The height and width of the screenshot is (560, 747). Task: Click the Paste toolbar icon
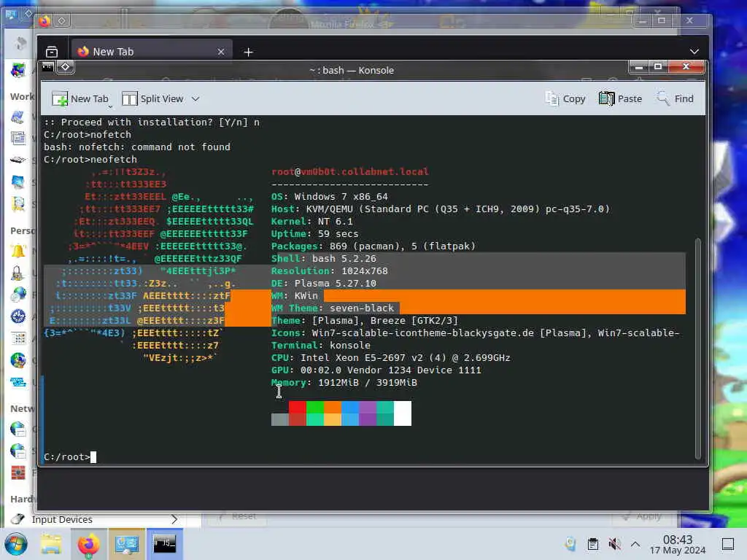coord(606,98)
